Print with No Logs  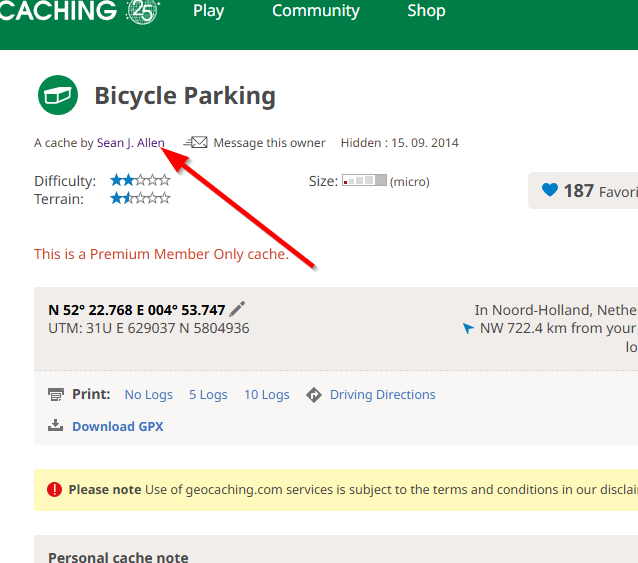(149, 395)
